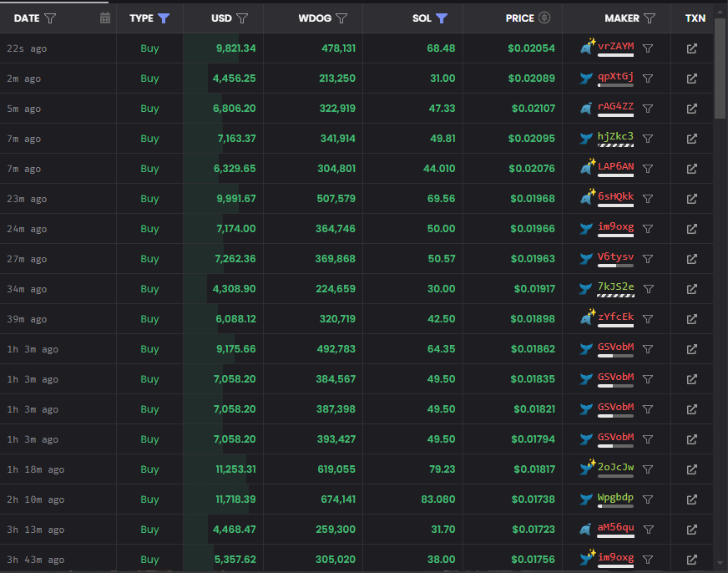This screenshot has height=573, width=728.
Task: Click the holding bar under qpXtGj
Action: [615, 85]
